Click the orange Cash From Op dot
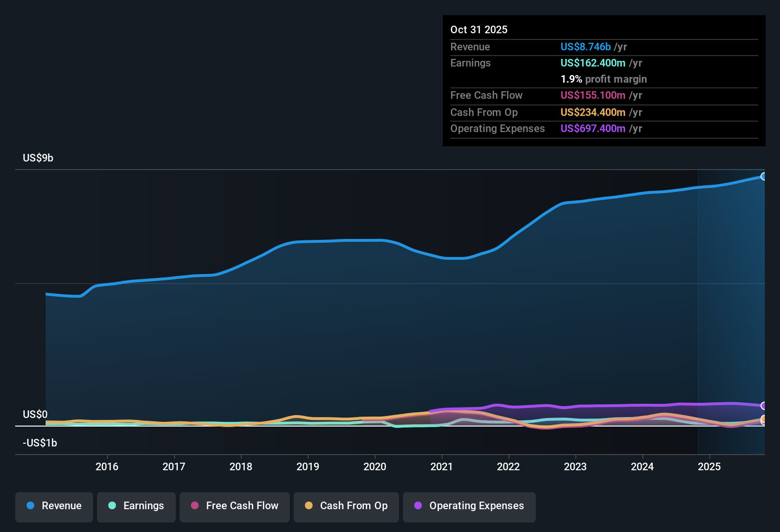The image size is (780, 532). pyautogui.click(x=308, y=506)
